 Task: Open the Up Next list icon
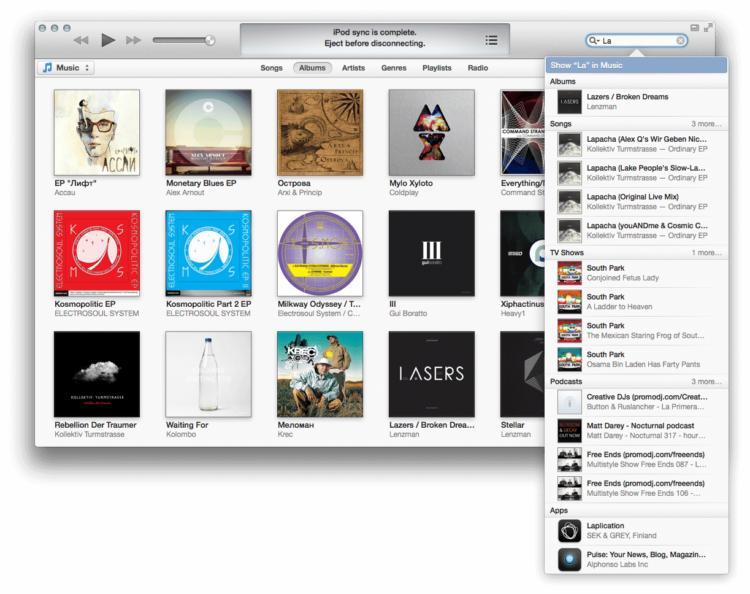(491, 40)
